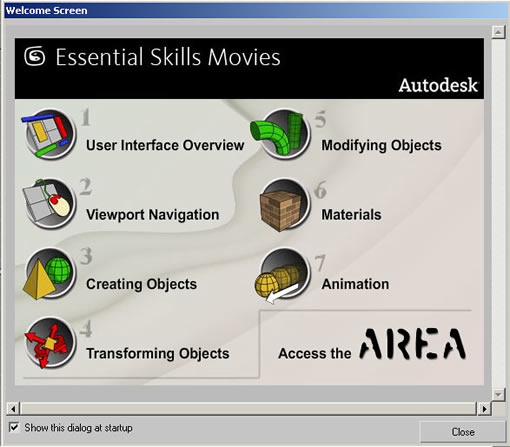Viewport: 510px width, 447px height.
Task: Open the Modifying Objects green pipe icon
Action: (x=281, y=134)
